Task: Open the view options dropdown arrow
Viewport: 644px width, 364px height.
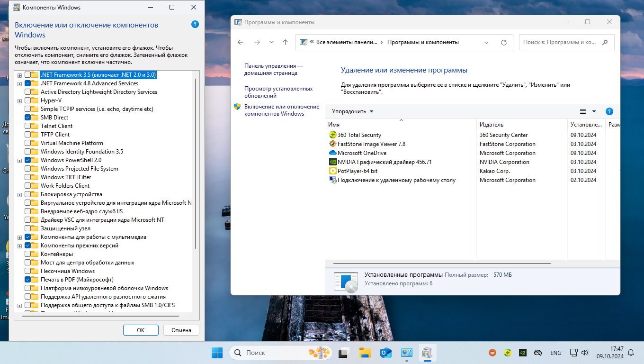Action: coord(594,111)
